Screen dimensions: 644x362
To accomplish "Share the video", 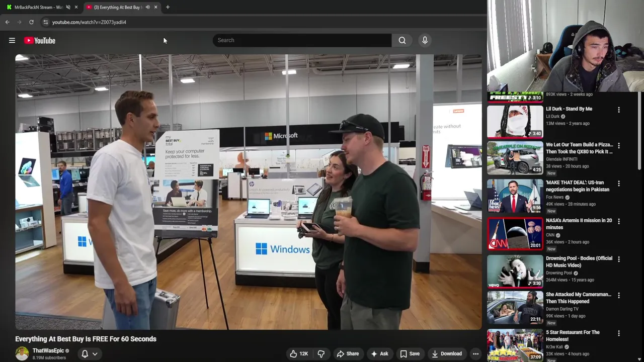I will pos(348,354).
